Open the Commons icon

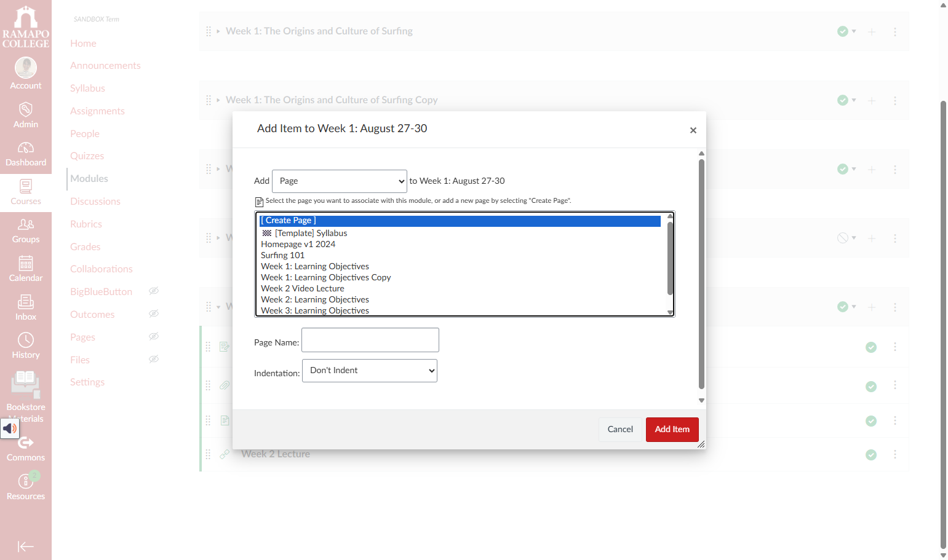(x=26, y=449)
